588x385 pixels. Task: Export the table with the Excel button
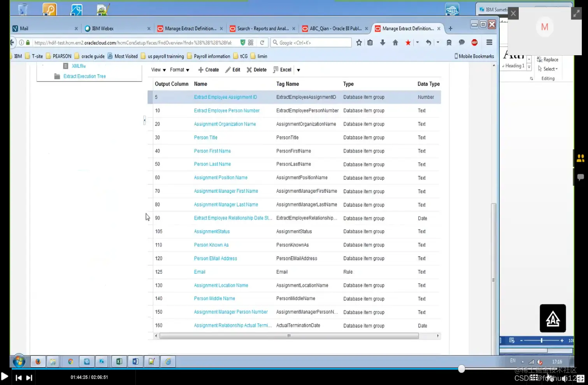pyautogui.click(x=282, y=70)
